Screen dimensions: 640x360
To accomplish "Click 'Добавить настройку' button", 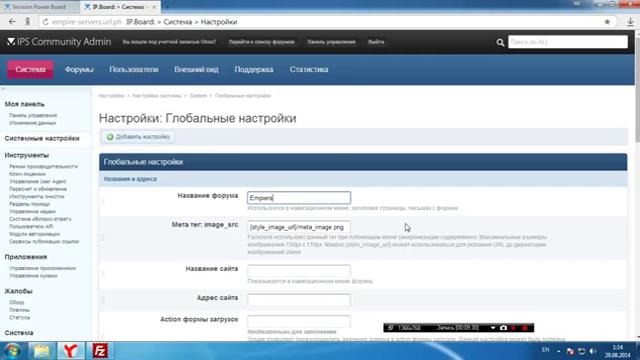I will [x=139, y=137].
